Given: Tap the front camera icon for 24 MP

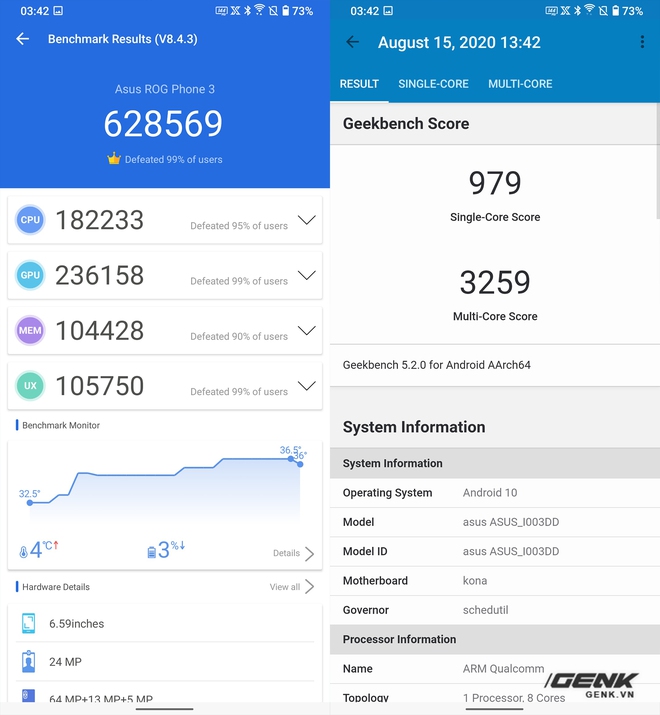Looking at the screenshot, I should tap(28, 662).
